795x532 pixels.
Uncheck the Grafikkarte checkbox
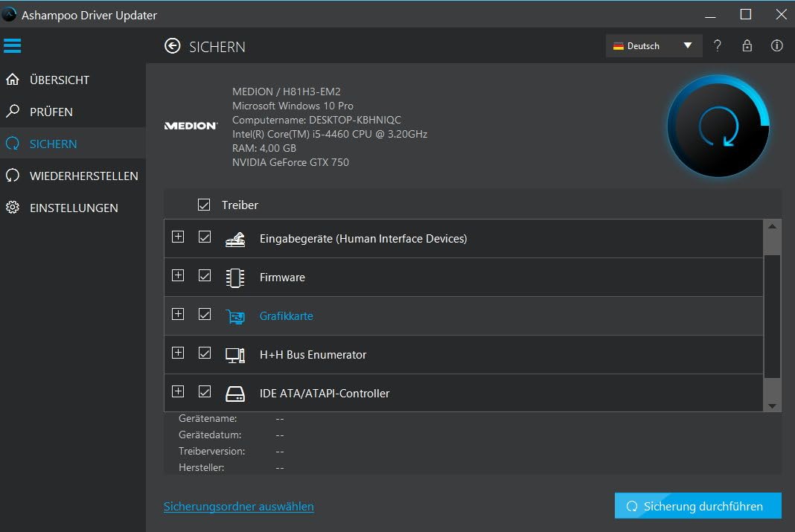tap(204, 314)
